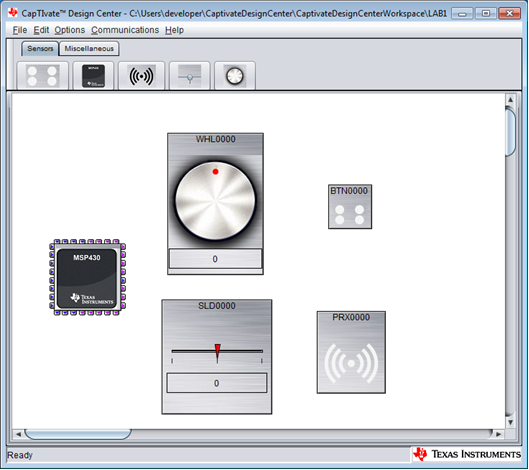The height and width of the screenshot is (470, 529).
Task: Click the SLD0000 position value field
Action: (x=217, y=383)
